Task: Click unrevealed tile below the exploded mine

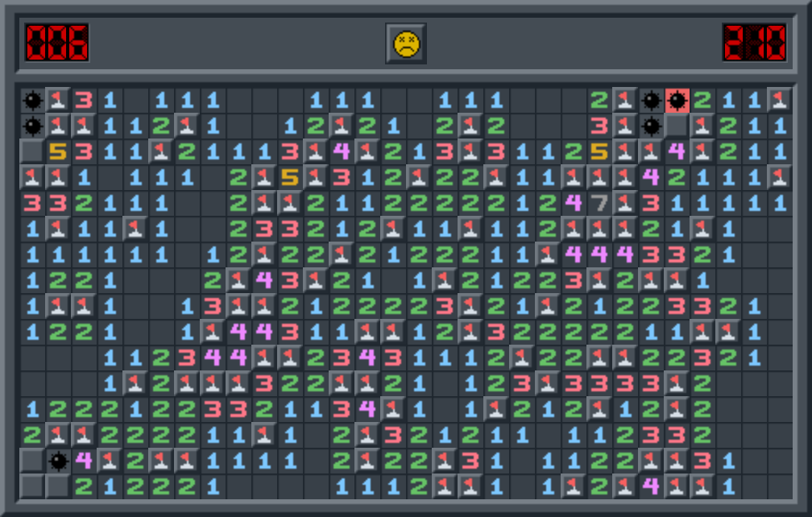Action: click(x=677, y=126)
